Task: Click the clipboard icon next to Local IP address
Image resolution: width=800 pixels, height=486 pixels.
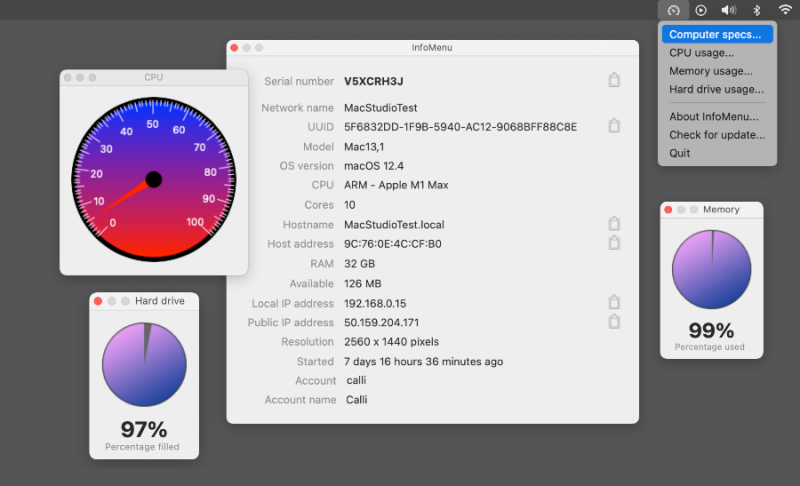Action: pyautogui.click(x=614, y=302)
